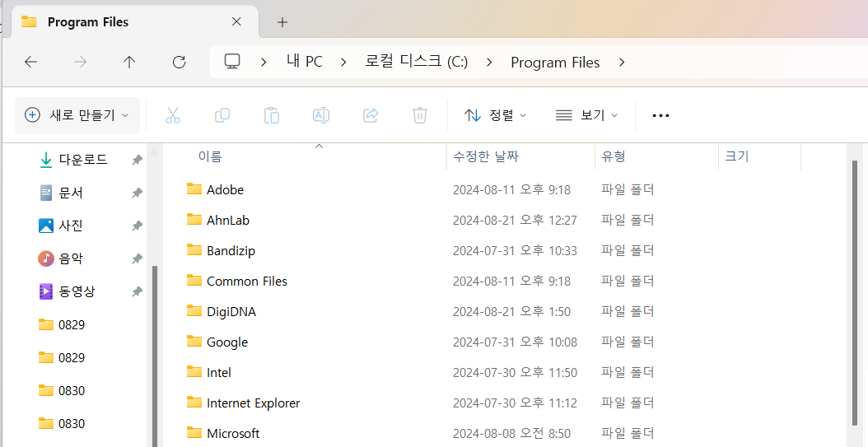Go up one folder level

tap(129, 62)
